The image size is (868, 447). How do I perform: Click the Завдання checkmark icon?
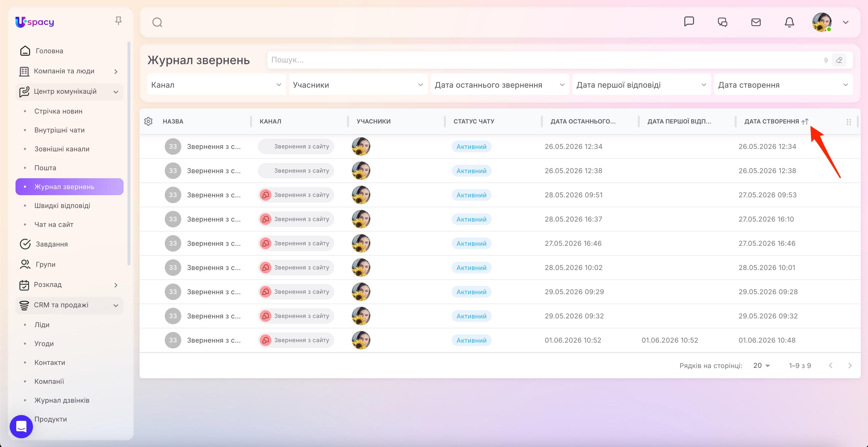point(25,244)
